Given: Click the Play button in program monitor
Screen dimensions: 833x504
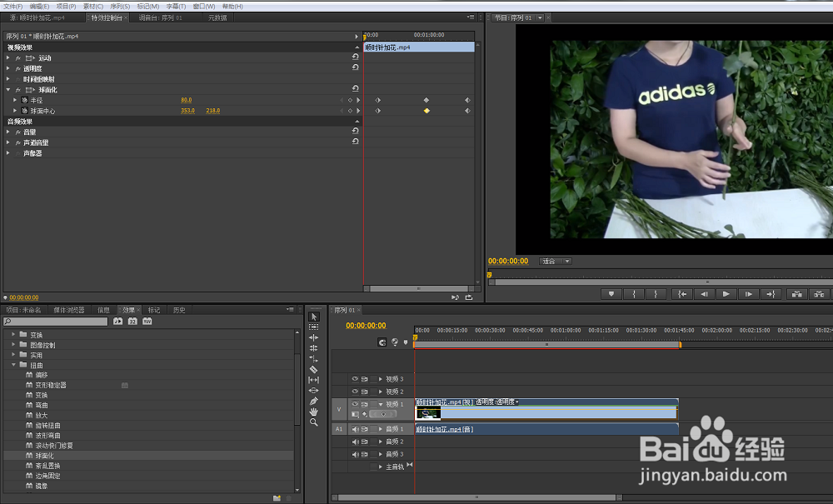Looking at the screenshot, I should click(726, 294).
